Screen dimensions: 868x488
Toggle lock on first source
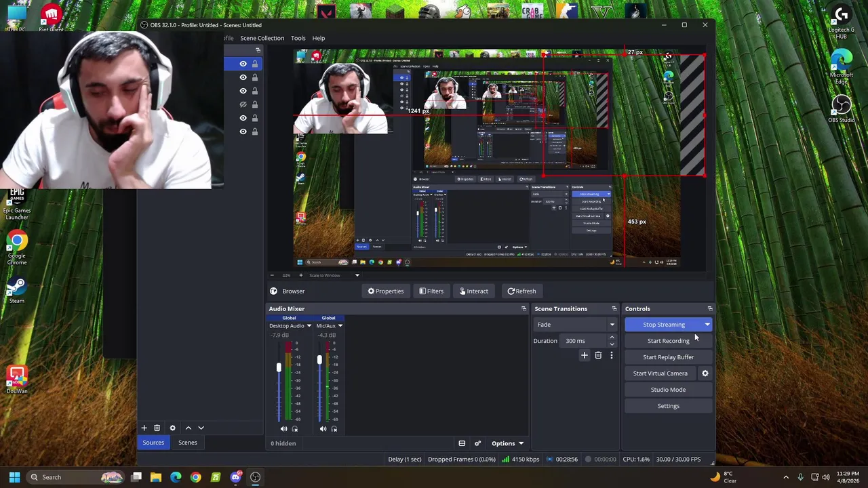255,64
